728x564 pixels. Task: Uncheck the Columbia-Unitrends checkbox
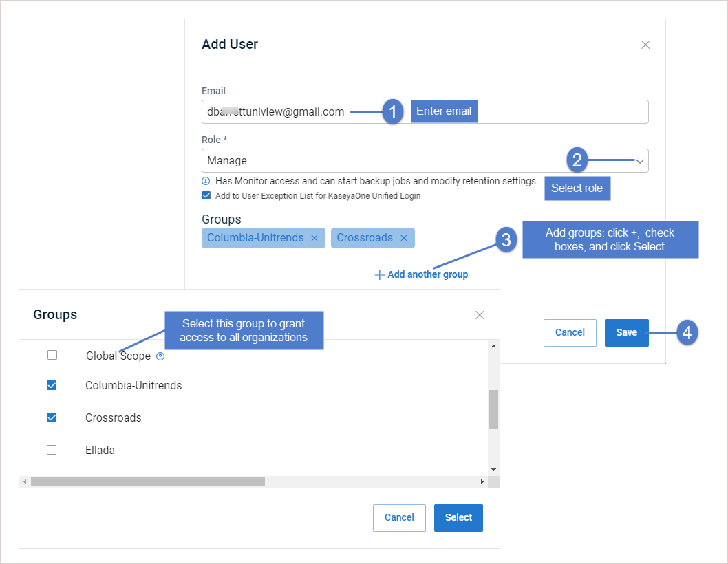(52, 385)
